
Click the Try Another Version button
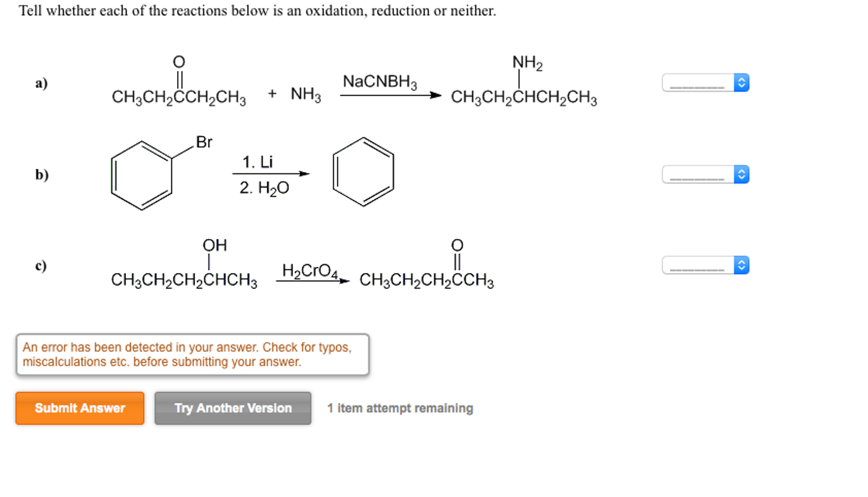point(232,409)
